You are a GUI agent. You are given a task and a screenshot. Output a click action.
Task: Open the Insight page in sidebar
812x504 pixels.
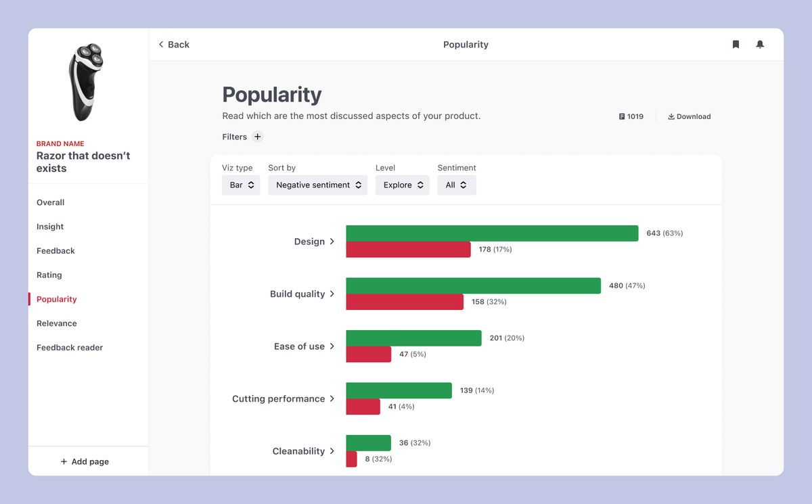pos(50,227)
